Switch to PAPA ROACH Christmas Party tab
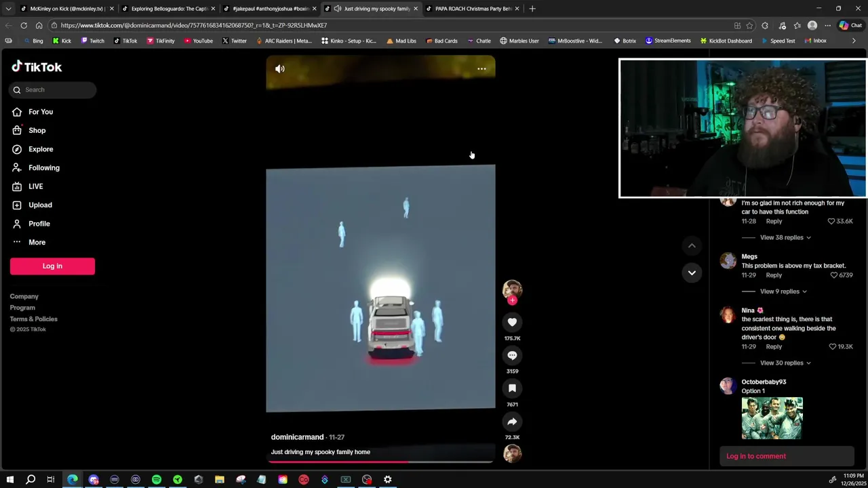This screenshot has width=868, height=488. [473, 9]
